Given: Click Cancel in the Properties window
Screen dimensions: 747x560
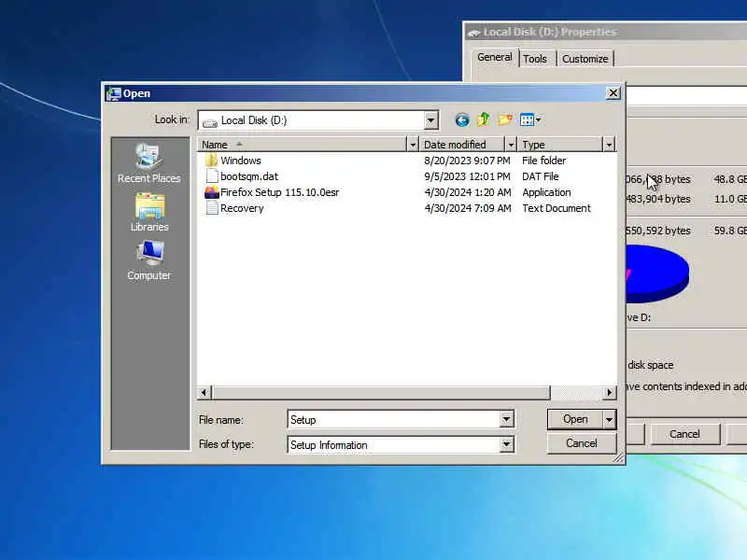Looking at the screenshot, I should pos(684,434).
